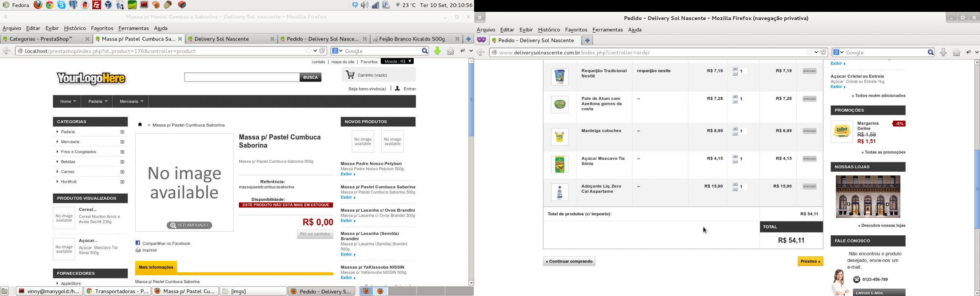Click the BUSCA search button
This screenshot has width=980, height=296.
click(310, 77)
